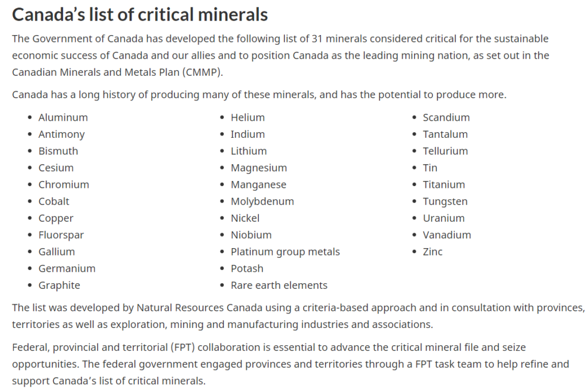Select Zinc at the end of the list
The height and width of the screenshot is (390, 588).
432,252
